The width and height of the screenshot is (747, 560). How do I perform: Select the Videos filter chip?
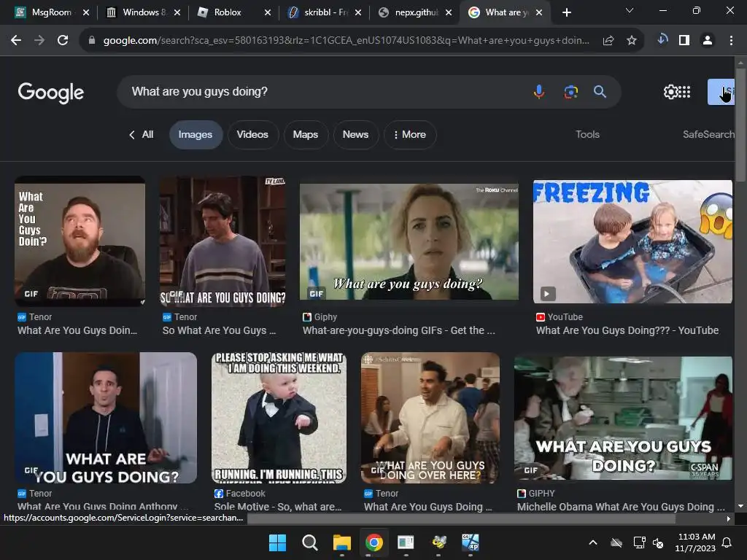(x=252, y=135)
